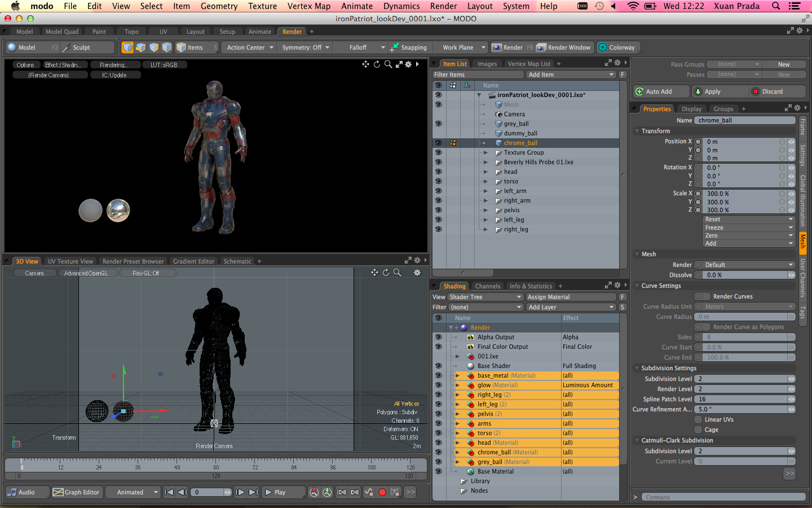Click rotate icon in 3D View viewport
The height and width of the screenshot is (508, 812).
click(386, 273)
